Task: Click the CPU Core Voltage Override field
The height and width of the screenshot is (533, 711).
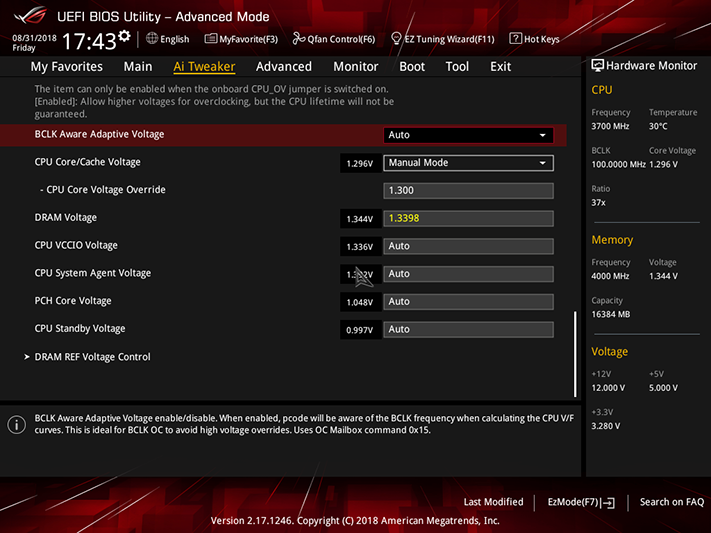Action: click(468, 191)
